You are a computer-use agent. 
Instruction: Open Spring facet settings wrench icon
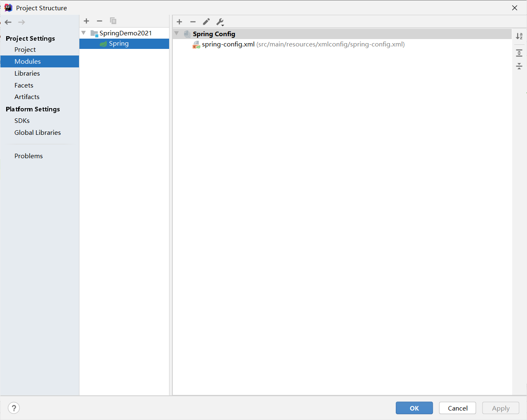[220, 22]
